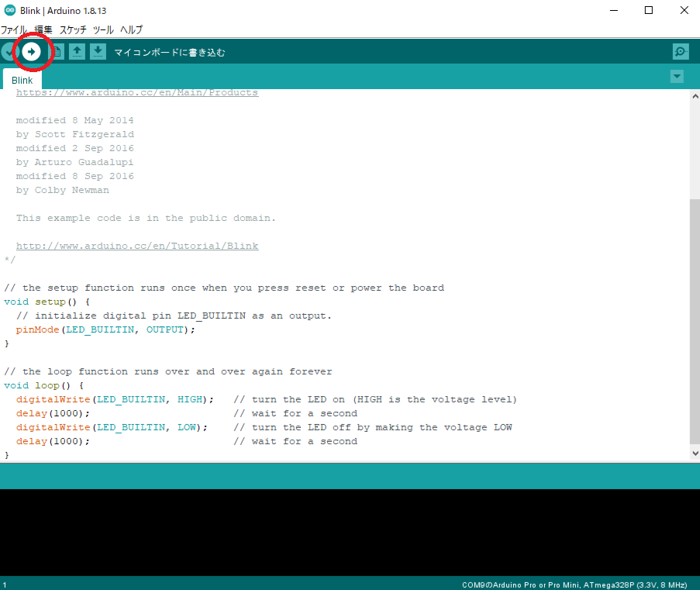Click the editor scrollbar up arrow
Viewport: 700px width, 590px height.
pyautogui.click(x=695, y=96)
